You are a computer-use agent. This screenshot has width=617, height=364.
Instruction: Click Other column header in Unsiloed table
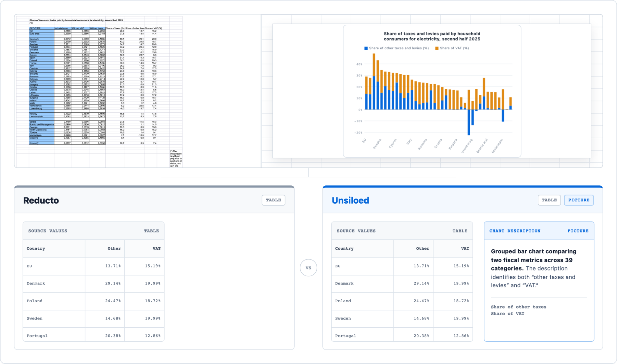pyautogui.click(x=423, y=249)
